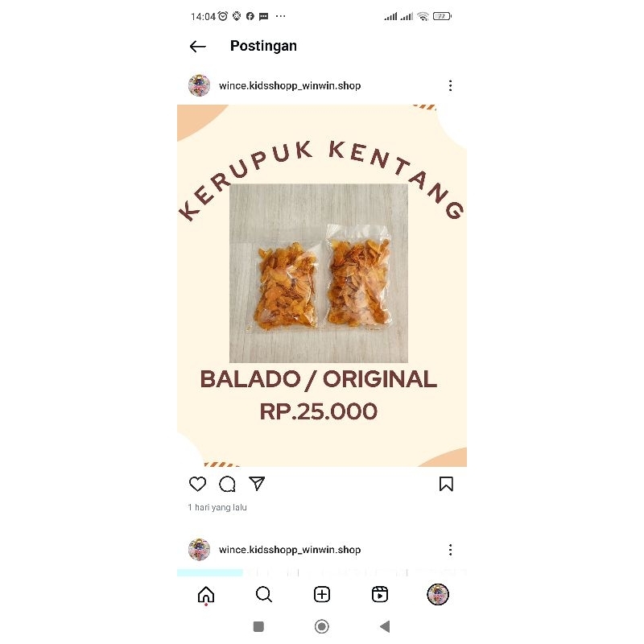The image size is (644, 644).
Task: Save the post with the bookmark icon
Action: 446,484
